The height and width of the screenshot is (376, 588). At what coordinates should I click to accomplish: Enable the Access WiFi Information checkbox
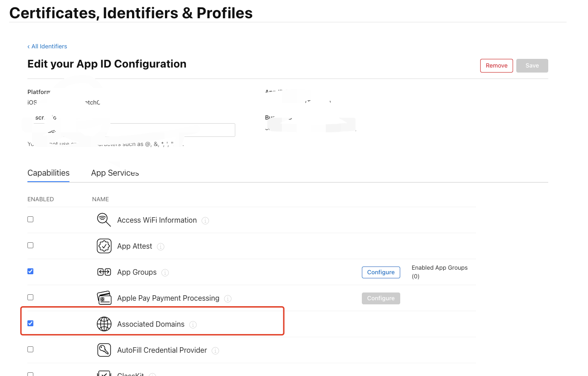(31, 219)
